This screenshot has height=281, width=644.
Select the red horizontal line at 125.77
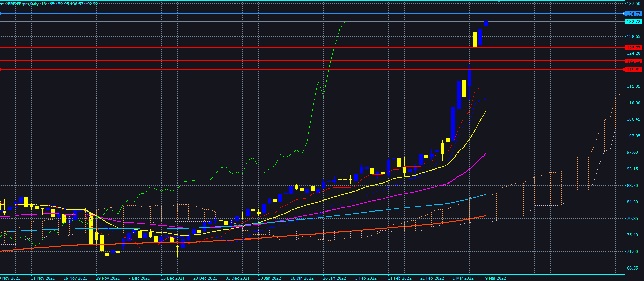(312, 48)
